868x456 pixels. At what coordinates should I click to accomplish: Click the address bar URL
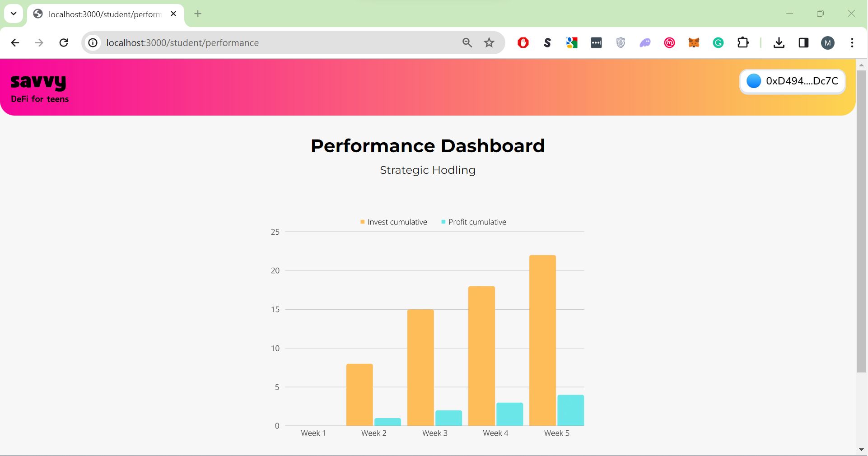(x=182, y=42)
